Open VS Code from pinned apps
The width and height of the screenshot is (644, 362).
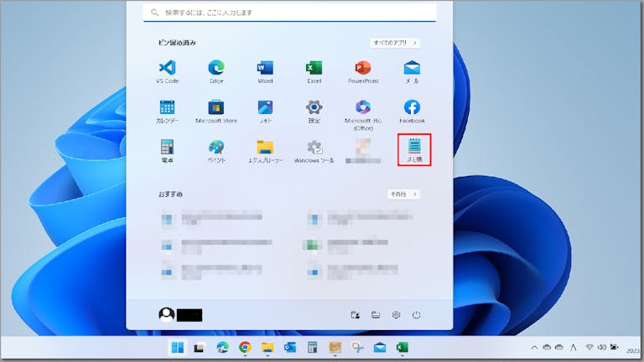pos(167,72)
